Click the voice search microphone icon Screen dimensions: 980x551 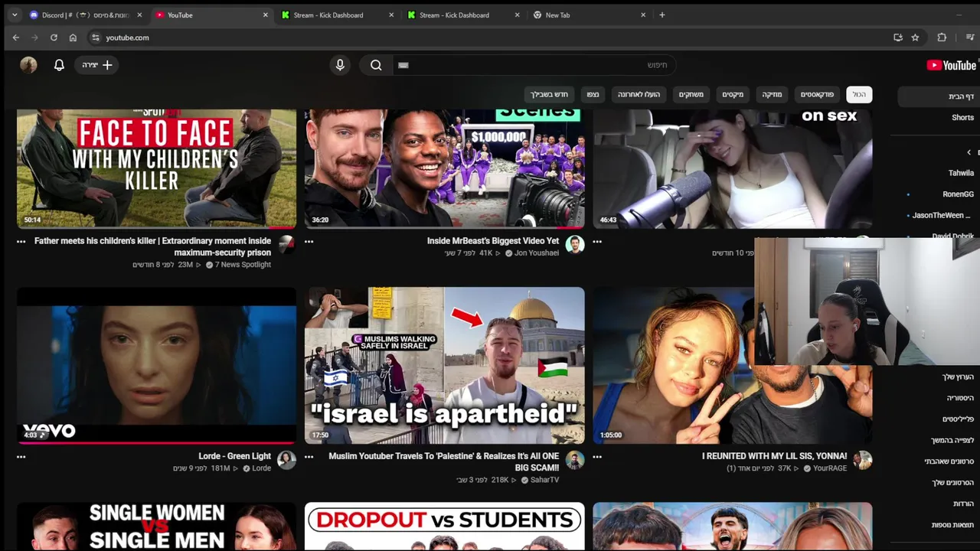tap(340, 65)
